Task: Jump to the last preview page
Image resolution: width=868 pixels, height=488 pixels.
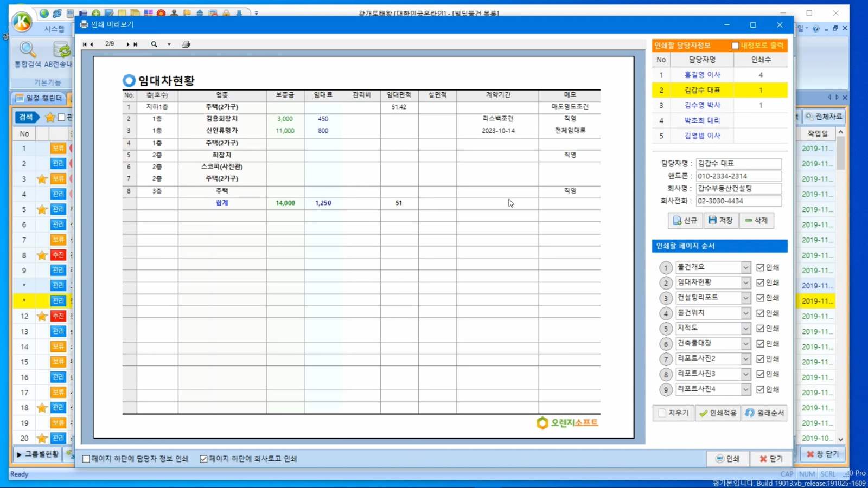Action: point(136,44)
